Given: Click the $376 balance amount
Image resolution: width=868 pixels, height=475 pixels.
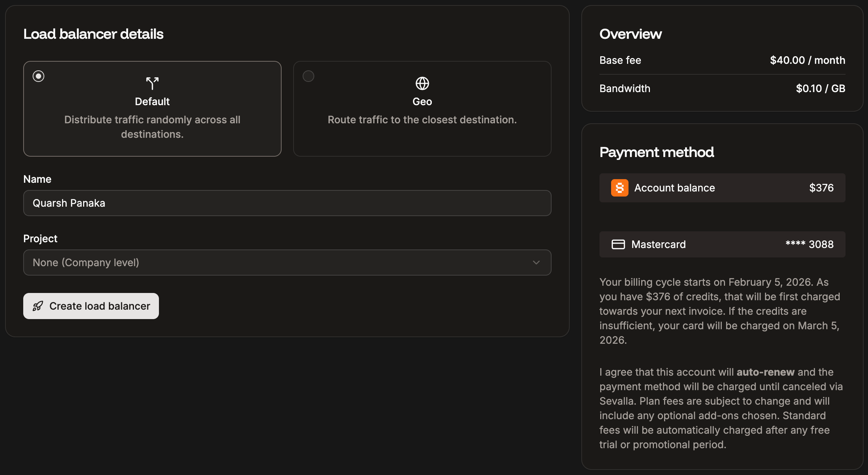Looking at the screenshot, I should pyautogui.click(x=821, y=187).
